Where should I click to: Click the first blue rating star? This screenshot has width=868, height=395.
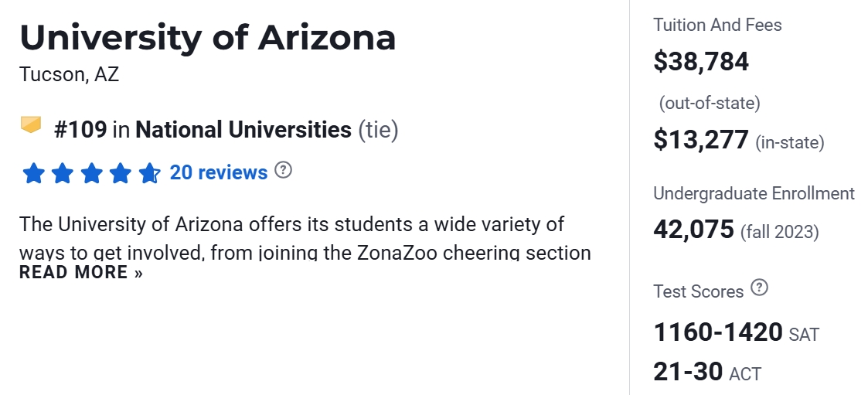[33, 173]
